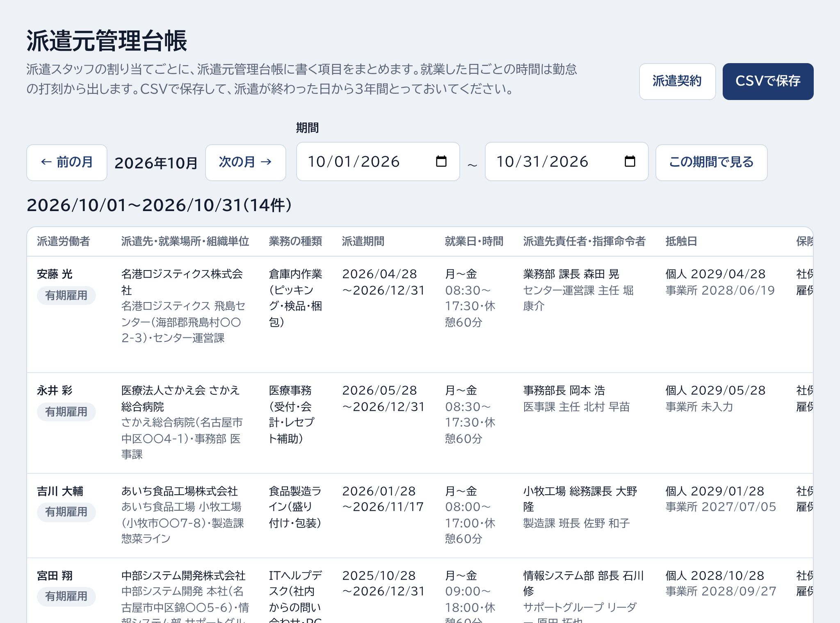Click worker name 永井 彩

55,391
